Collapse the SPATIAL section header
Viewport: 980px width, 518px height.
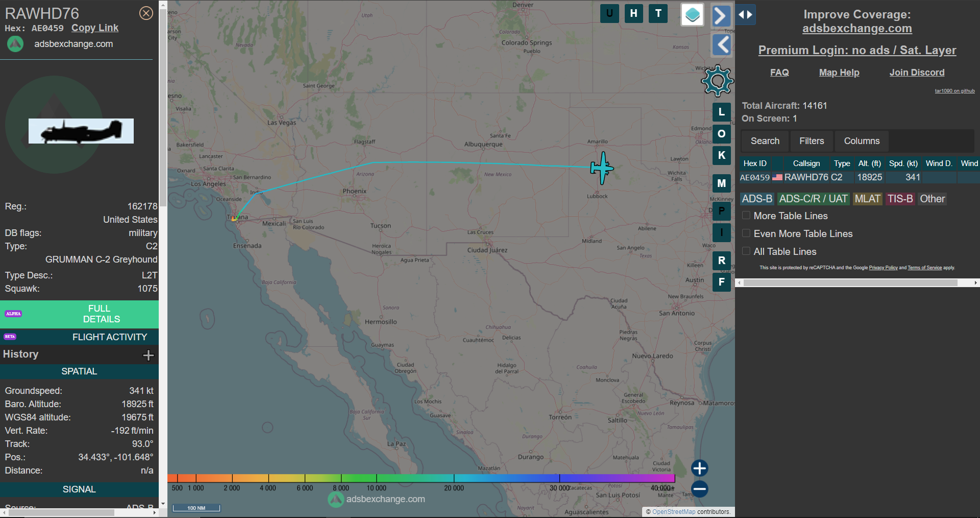click(79, 371)
